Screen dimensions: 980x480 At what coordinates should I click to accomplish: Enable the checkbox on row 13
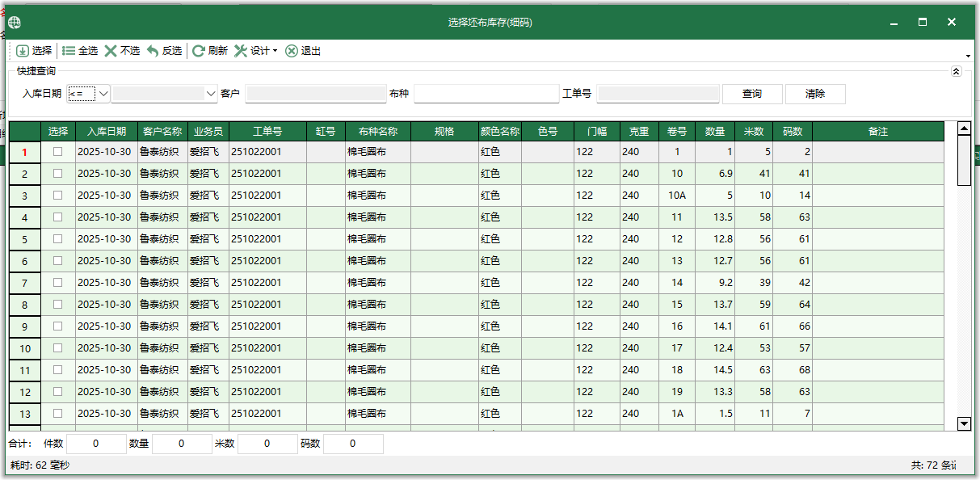(57, 413)
